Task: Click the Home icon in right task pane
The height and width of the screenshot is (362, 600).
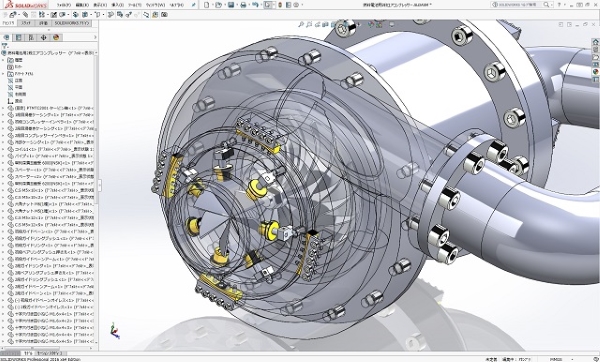Action: point(595,42)
